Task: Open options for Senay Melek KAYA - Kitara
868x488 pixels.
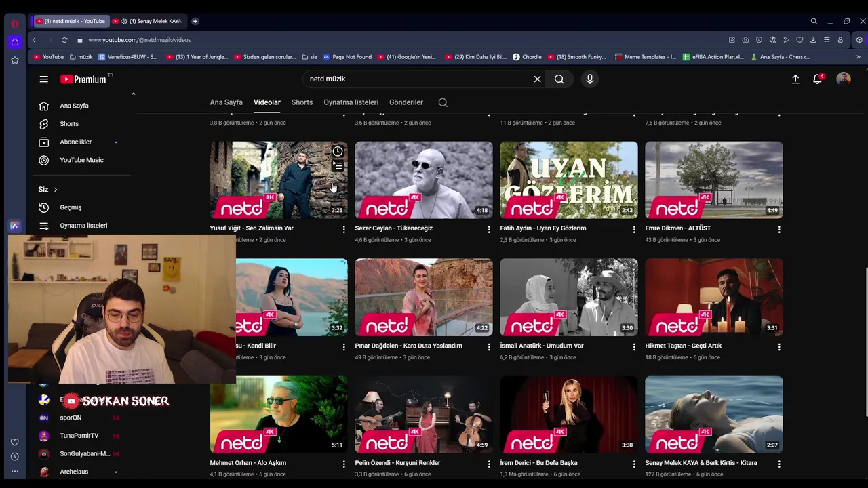Action: (779, 464)
